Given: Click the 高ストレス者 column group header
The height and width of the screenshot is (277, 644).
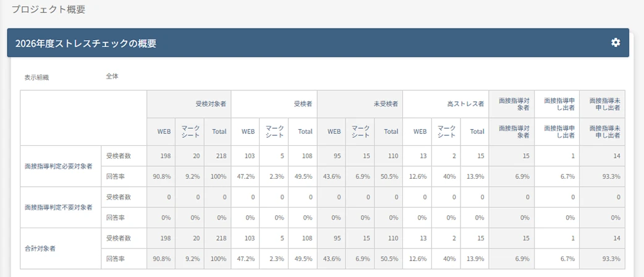Looking at the screenshot, I should tap(446, 104).
